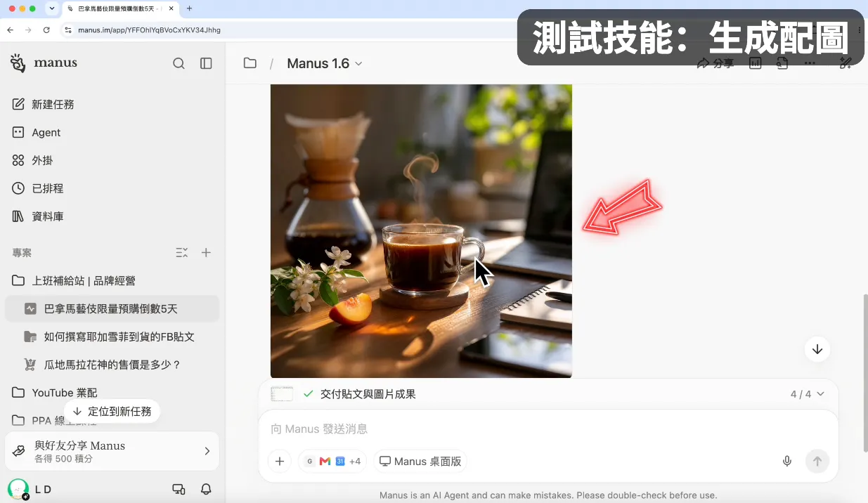This screenshot has width=868, height=503.
Task: Send the message with the up-arrow button
Action: (817, 462)
